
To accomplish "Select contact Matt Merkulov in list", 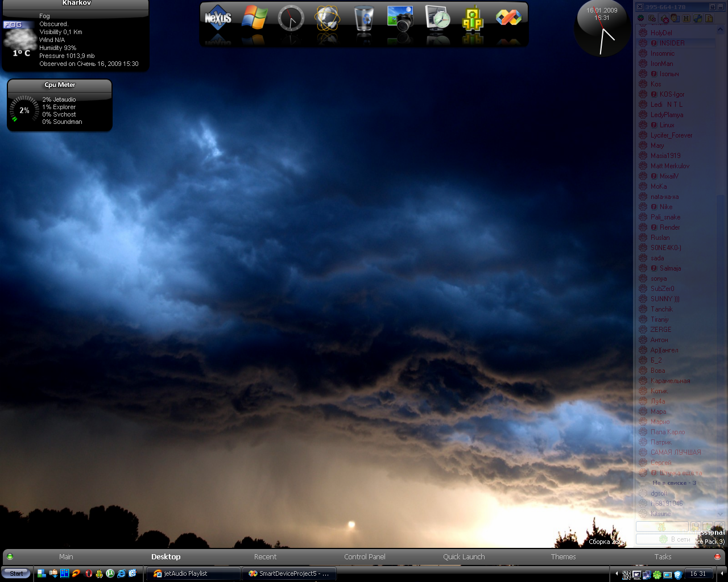I will tap(669, 166).
